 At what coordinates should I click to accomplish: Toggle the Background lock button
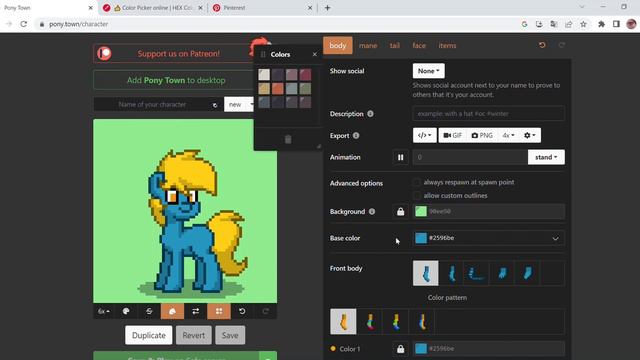click(400, 211)
